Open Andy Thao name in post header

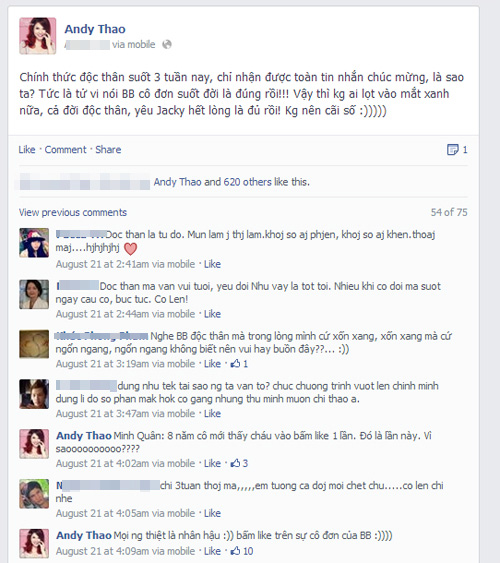pyautogui.click(x=95, y=29)
